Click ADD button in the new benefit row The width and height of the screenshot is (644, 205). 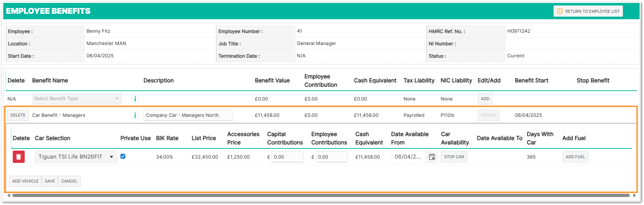485,99
